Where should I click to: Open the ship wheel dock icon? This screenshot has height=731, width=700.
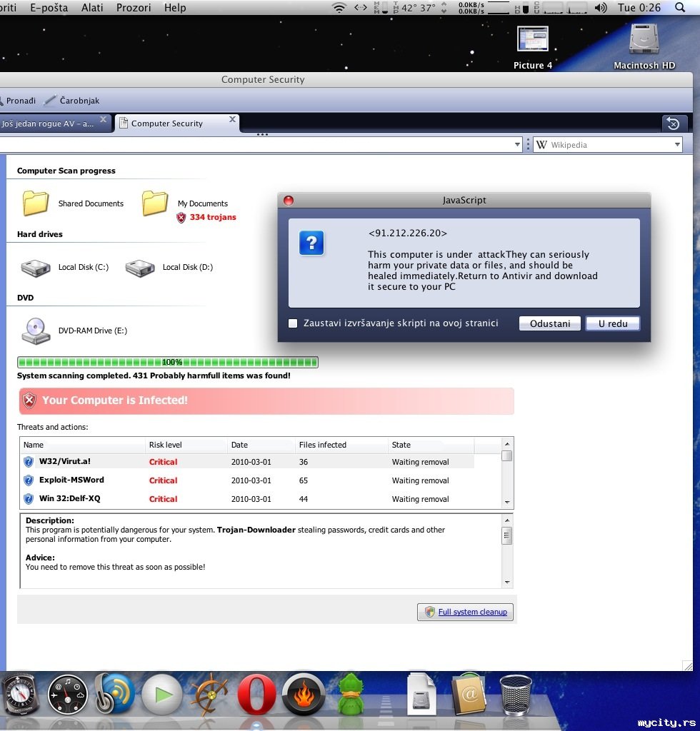[210, 694]
